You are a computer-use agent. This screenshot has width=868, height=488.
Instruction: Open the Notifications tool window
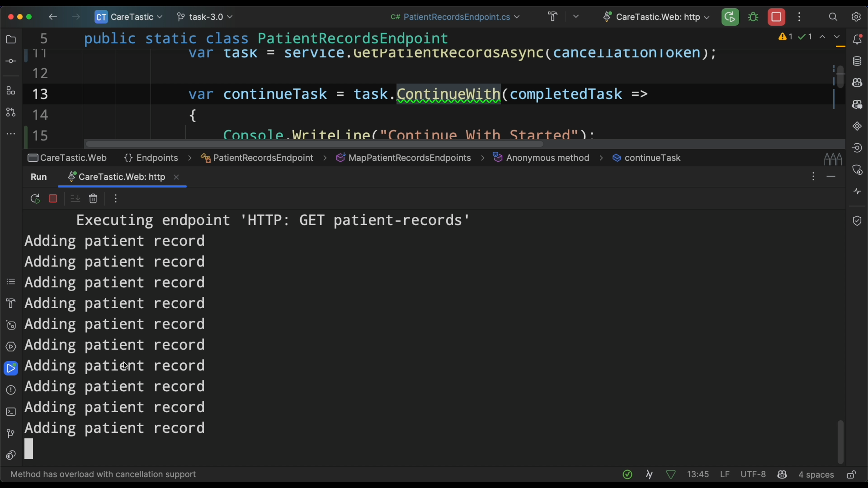tap(857, 39)
